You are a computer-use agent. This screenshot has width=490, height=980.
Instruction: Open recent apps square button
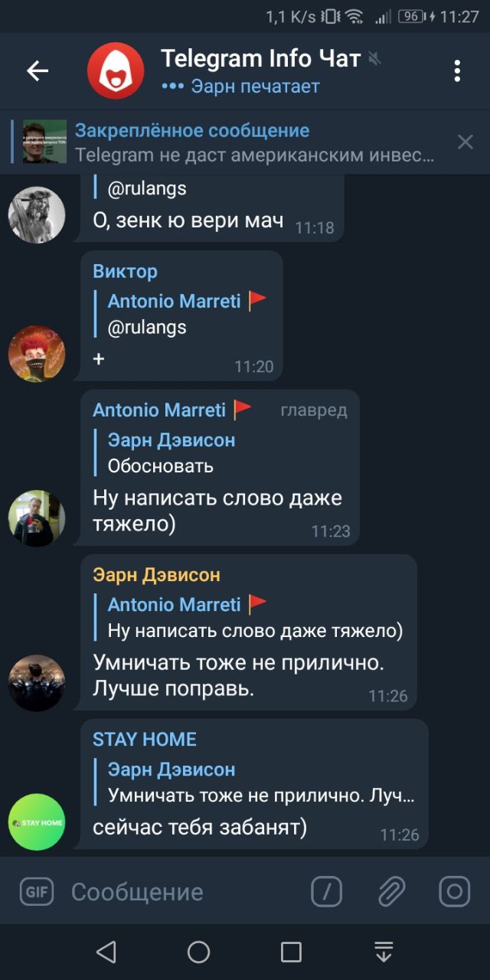pyautogui.click(x=291, y=952)
